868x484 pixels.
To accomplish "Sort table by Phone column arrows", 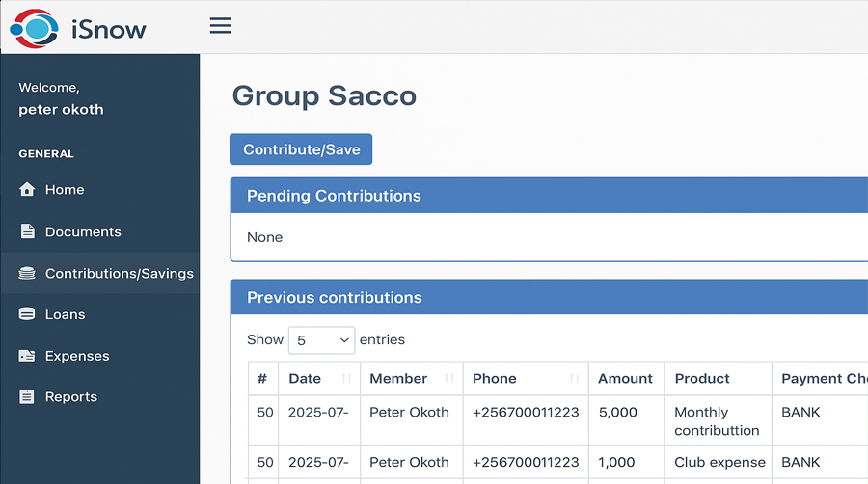I will pyautogui.click(x=575, y=379).
